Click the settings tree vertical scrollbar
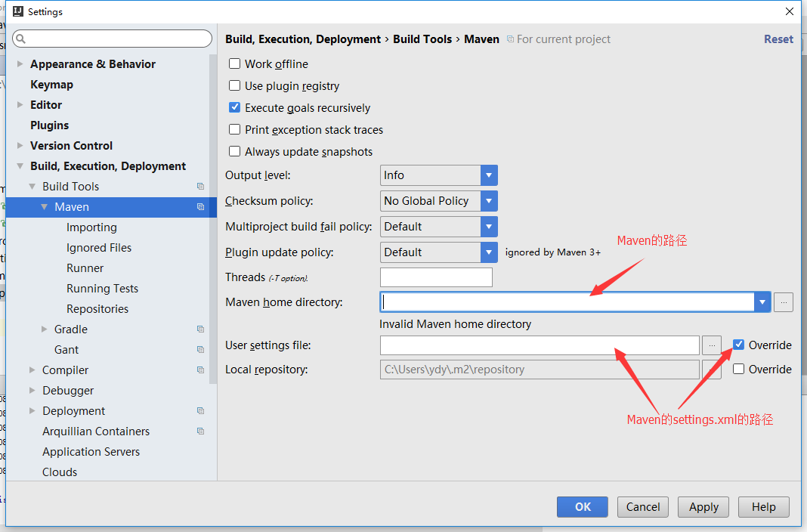 click(213, 218)
